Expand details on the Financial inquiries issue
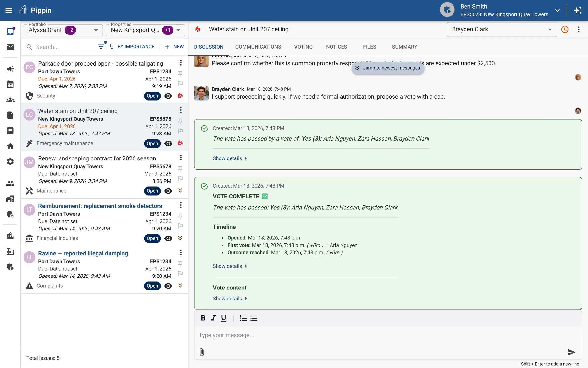This screenshot has height=368, width=588. tap(180, 238)
